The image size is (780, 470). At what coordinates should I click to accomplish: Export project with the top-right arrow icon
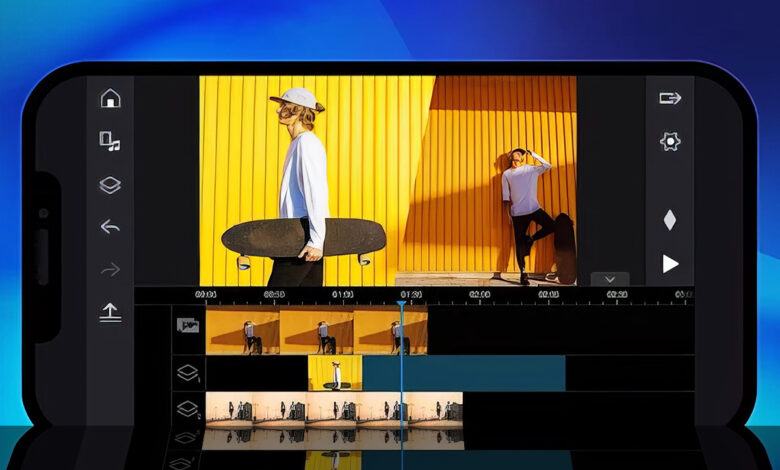[670, 98]
